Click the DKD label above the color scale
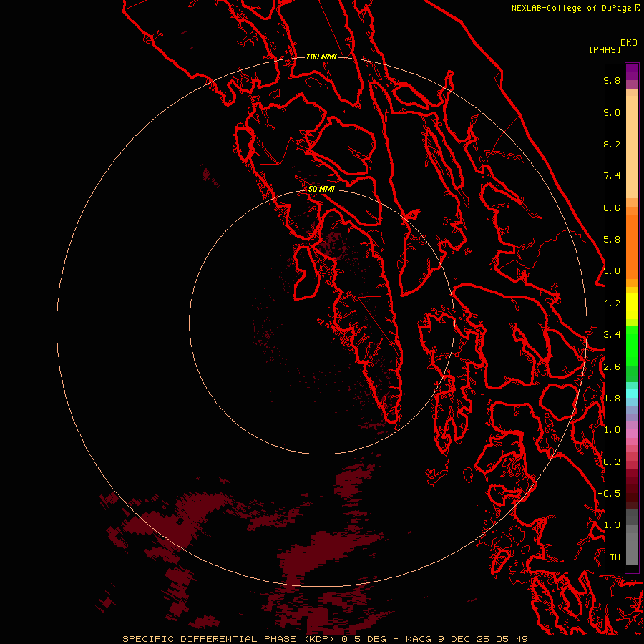 [x=629, y=43]
